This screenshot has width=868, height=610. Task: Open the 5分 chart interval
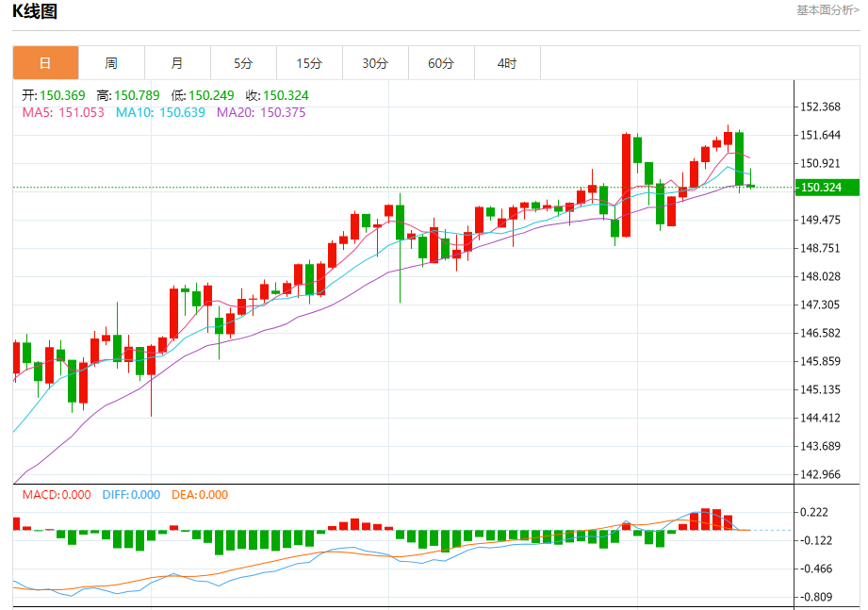click(243, 63)
